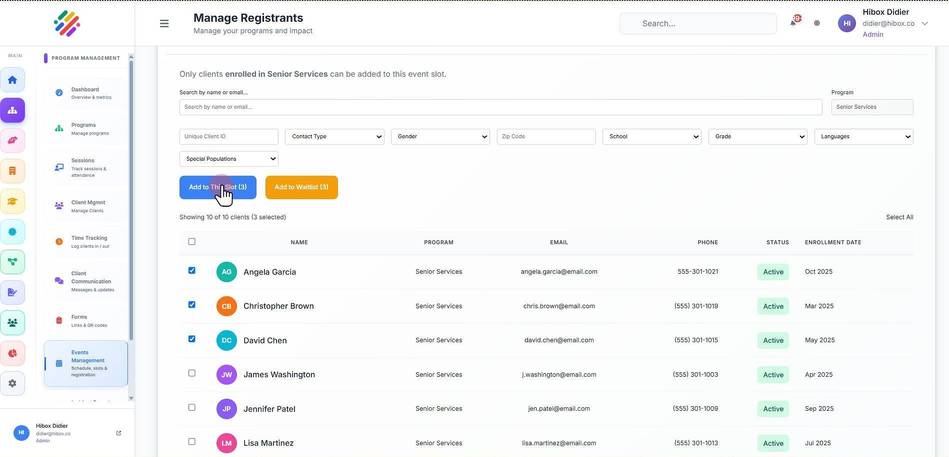Click Add to Waitlist button
This screenshot has height=457, width=949.
pyautogui.click(x=301, y=188)
